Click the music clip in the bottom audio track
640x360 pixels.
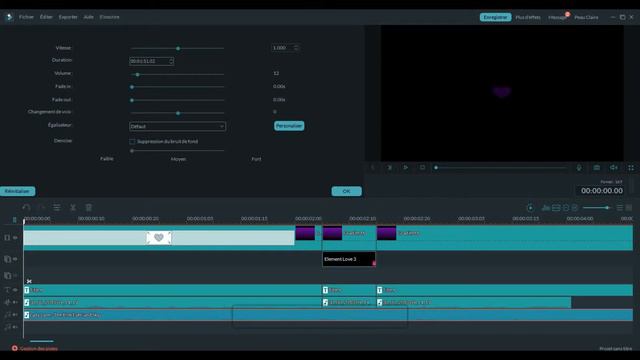point(328,315)
